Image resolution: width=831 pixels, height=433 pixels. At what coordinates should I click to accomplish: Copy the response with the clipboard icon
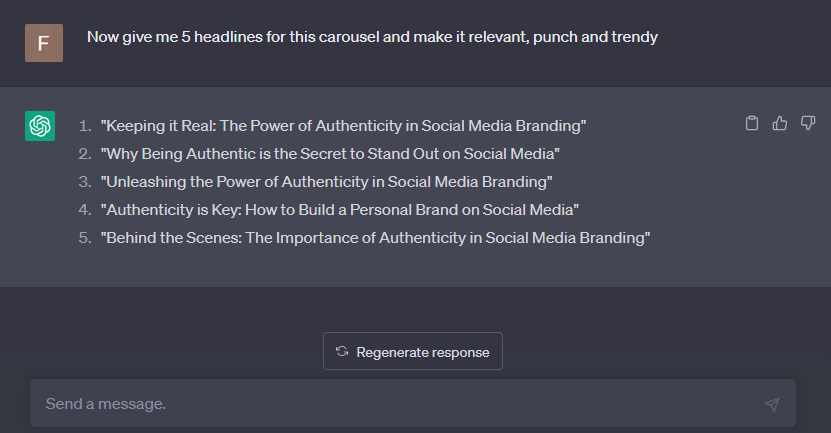coord(752,124)
